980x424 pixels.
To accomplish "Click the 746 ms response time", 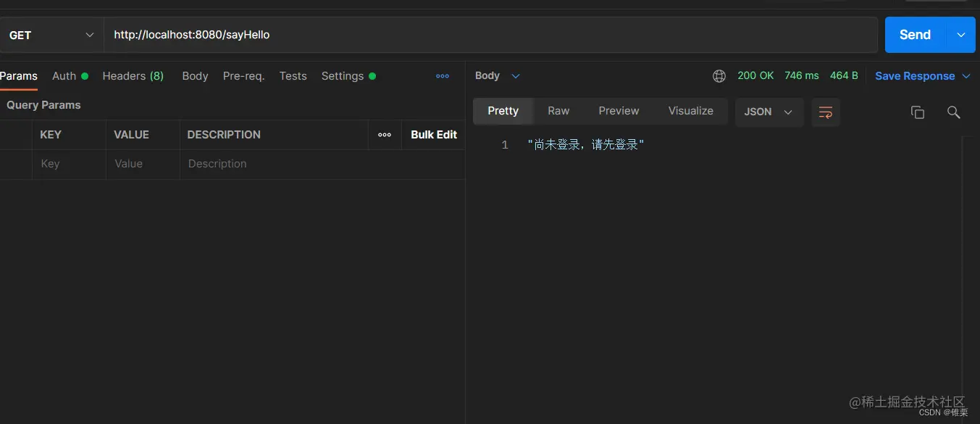I will click(802, 75).
